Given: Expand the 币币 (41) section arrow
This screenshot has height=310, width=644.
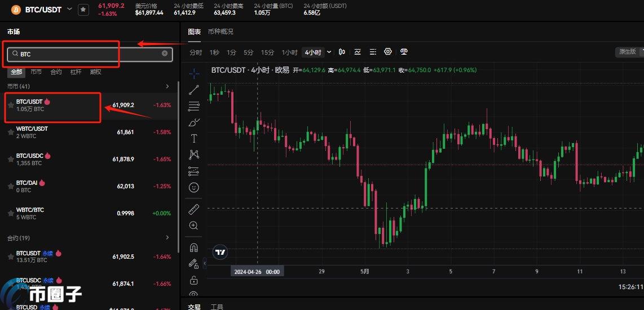Looking at the screenshot, I should (167, 86).
